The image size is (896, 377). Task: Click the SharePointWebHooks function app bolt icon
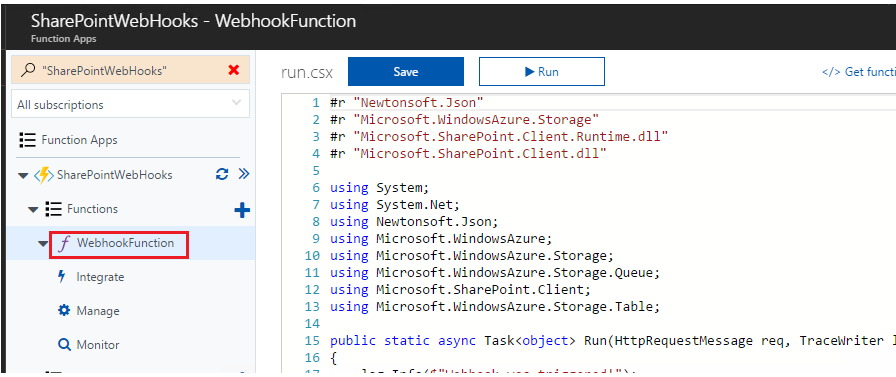44,175
